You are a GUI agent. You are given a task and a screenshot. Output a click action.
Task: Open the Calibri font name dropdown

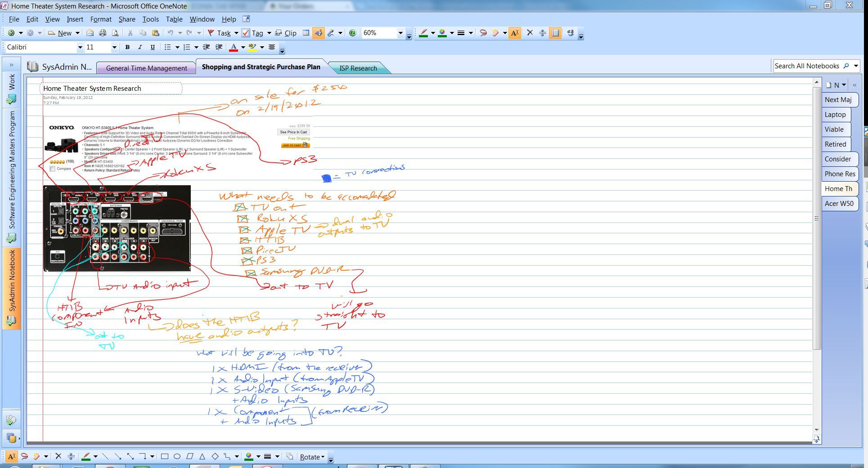pyautogui.click(x=80, y=47)
